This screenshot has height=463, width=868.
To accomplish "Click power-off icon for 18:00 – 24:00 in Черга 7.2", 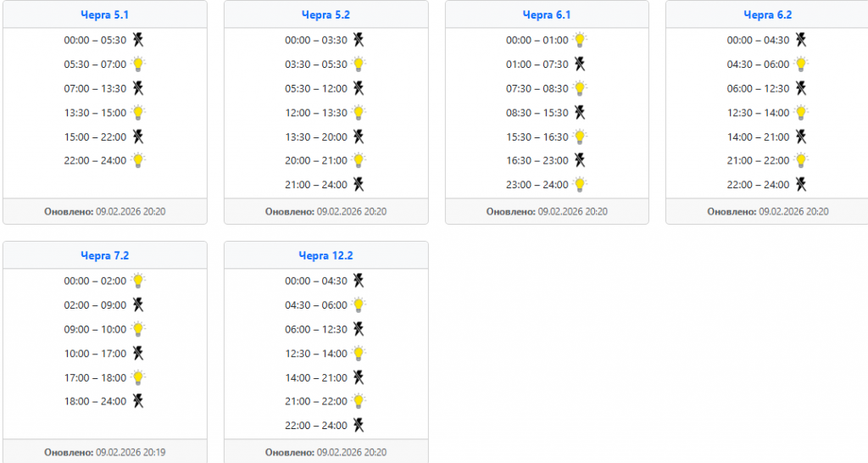I will coord(138,401).
